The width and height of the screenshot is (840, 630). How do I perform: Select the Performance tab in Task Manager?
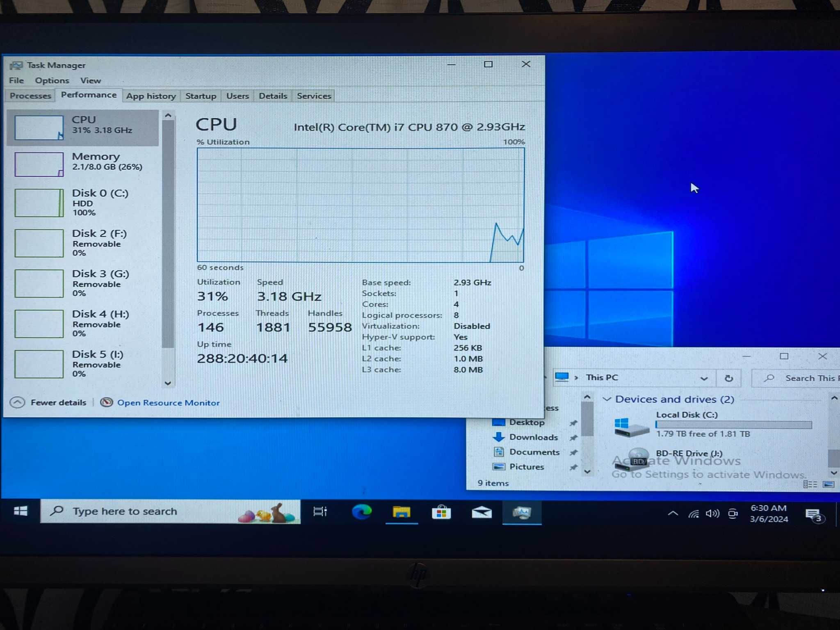coord(88,95)
